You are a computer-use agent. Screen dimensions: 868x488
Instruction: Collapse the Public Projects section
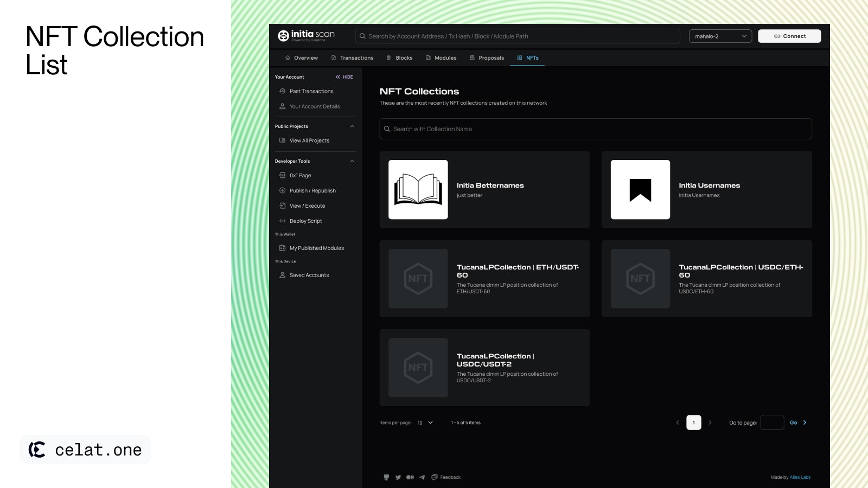click(x=352, y=126)
